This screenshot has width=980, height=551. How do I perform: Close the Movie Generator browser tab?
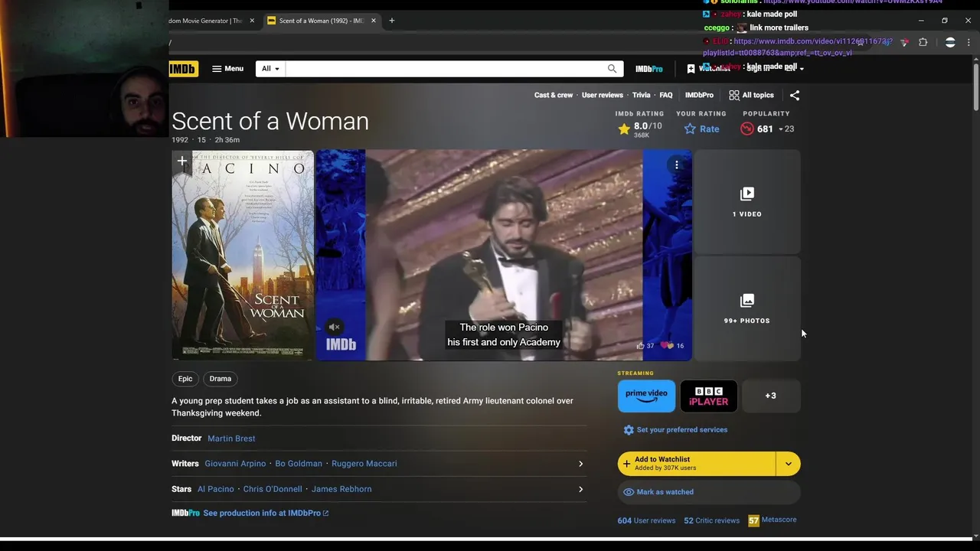coord(252,21)
